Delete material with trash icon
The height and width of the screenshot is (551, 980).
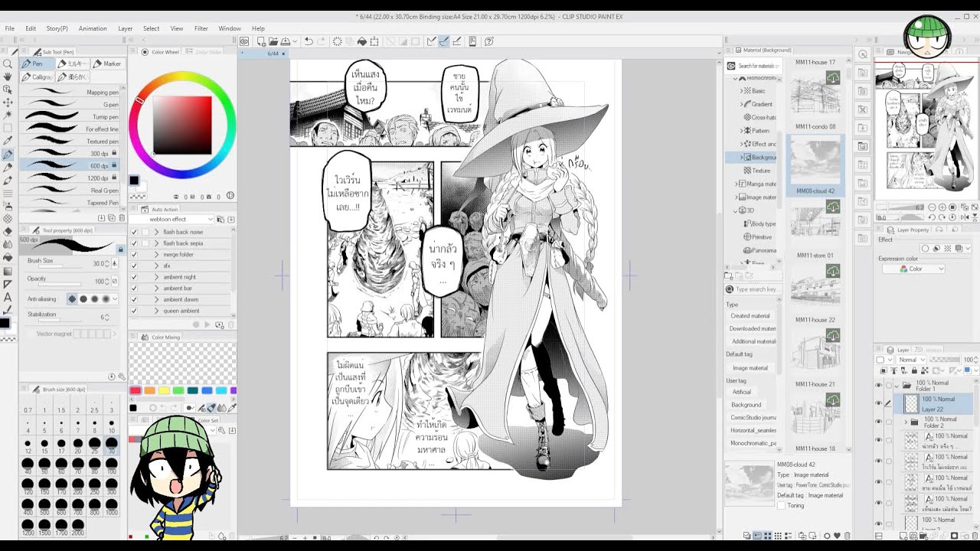click(847, 536)
